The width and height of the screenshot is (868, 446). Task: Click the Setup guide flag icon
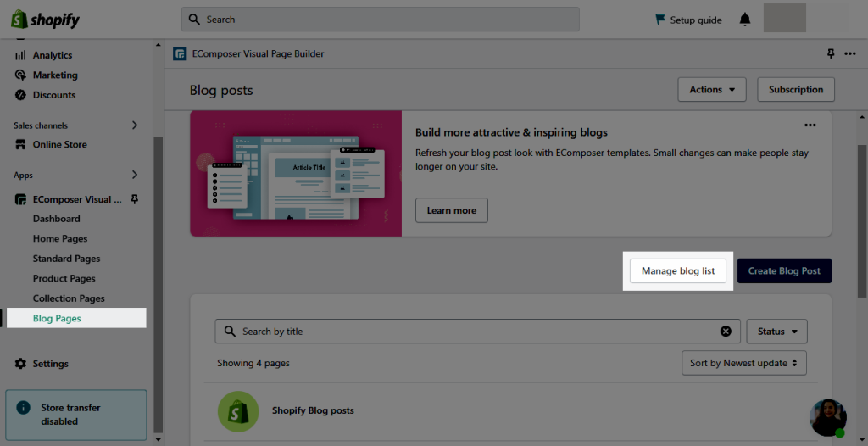click(x=659, y=20)
